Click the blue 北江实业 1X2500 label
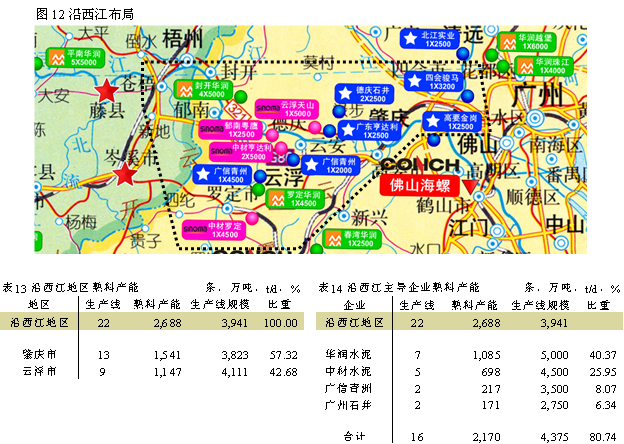This screenshot has width=624, height=444. 429,39
